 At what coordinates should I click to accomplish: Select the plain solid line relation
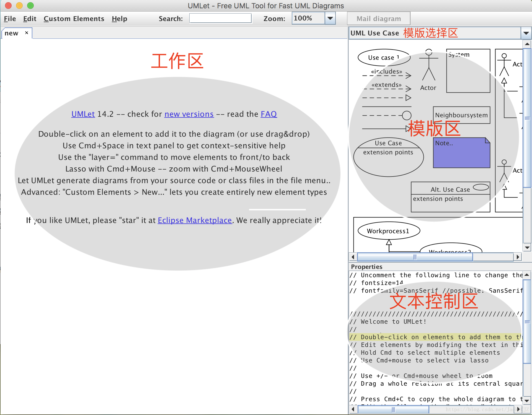(387, 107)
